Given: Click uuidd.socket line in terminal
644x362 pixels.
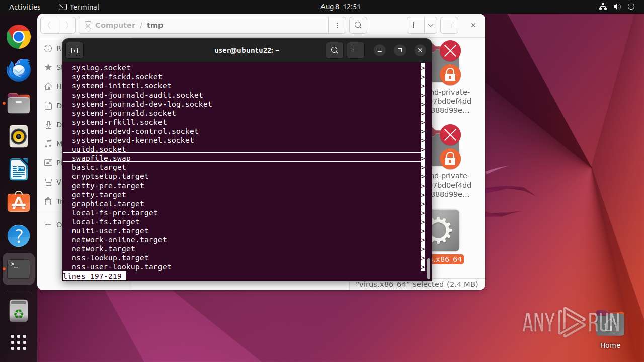Looking at the screenshot, I should pos(99,149).
